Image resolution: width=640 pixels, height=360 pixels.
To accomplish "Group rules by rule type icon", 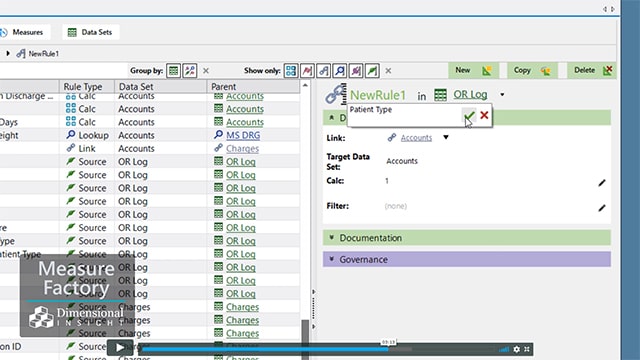I will [190, 71].
